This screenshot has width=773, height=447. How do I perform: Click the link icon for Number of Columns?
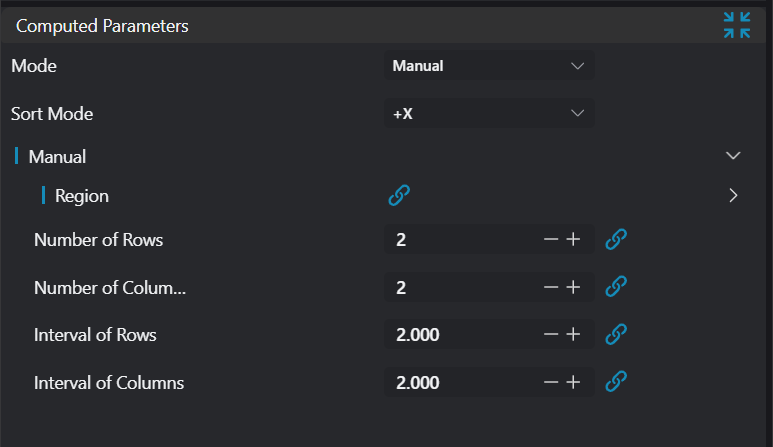[617, 287]
